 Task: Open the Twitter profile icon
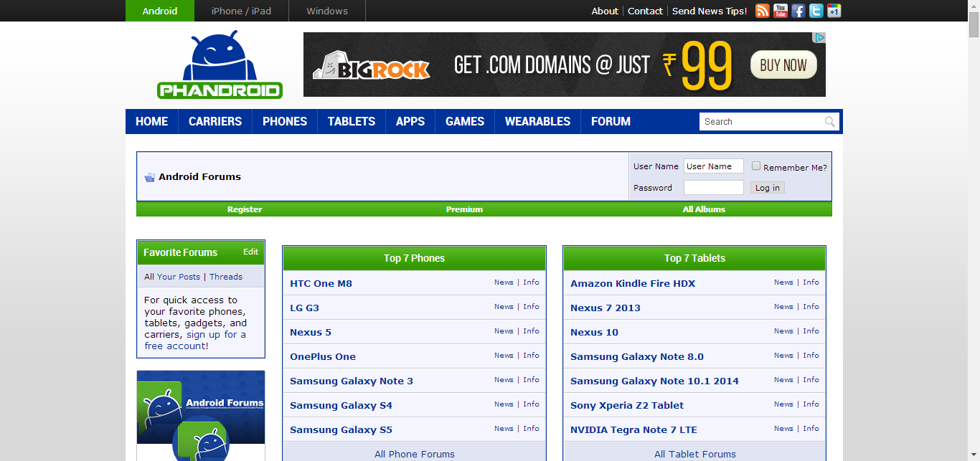click(x=816, y=11)
